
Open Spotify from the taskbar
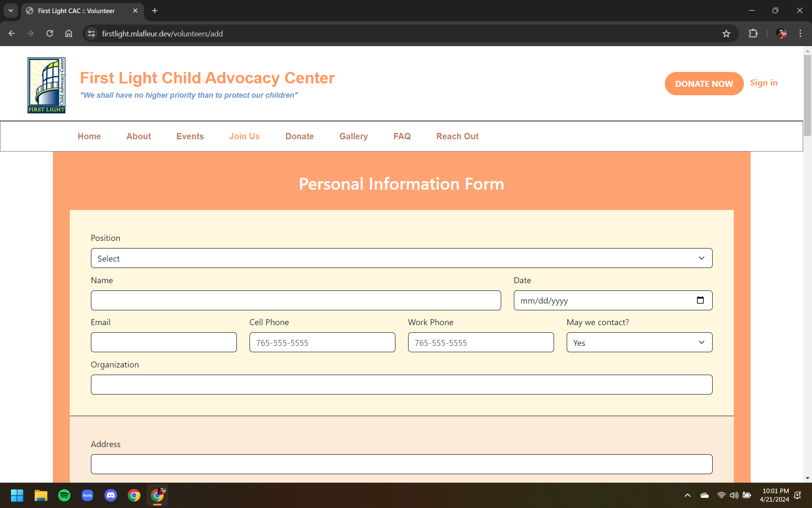tap(64, 495)
